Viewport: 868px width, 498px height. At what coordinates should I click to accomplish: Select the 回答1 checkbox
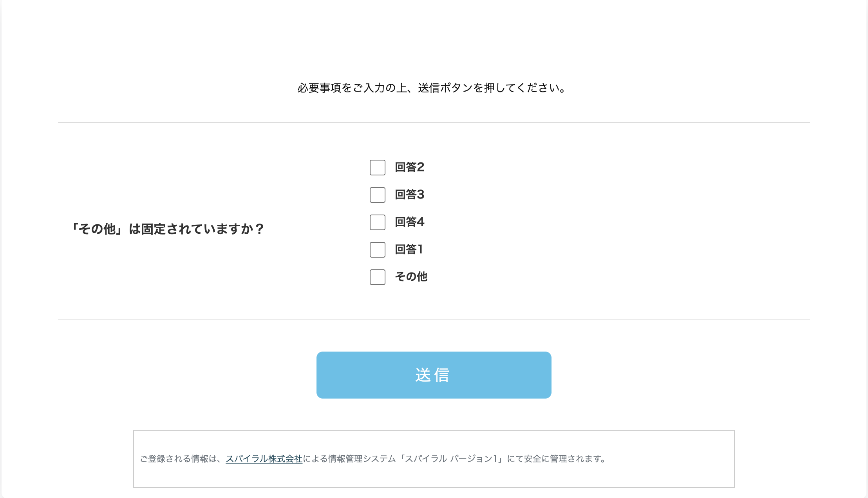pos(378,250)
